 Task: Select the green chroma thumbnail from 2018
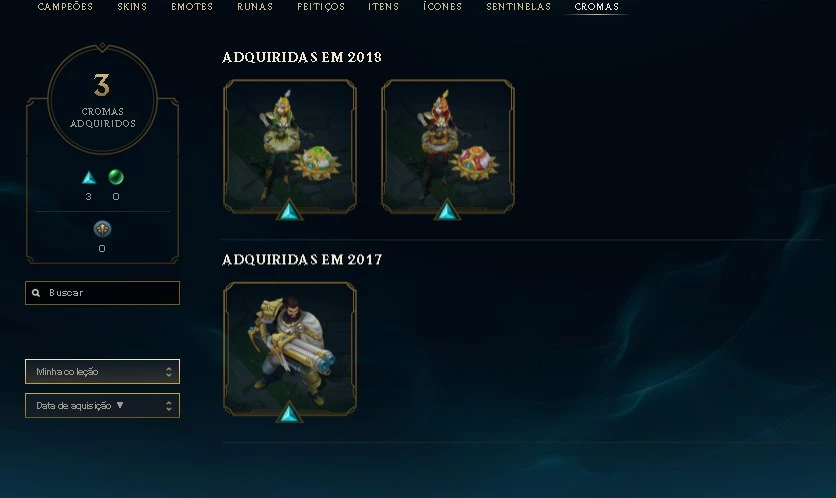tap(290, 147)
